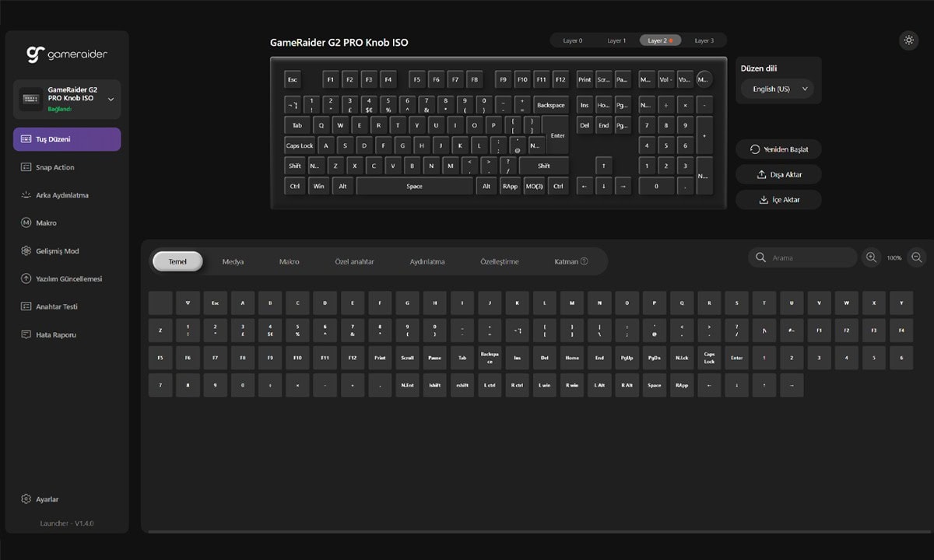
Task: Pick Home keycode in palette
Action: tap(572, 358)
